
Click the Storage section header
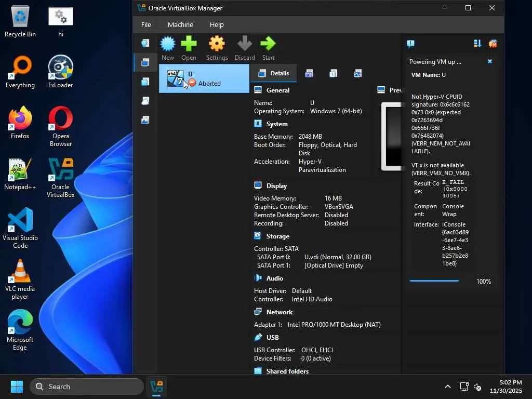coord(277,236)
